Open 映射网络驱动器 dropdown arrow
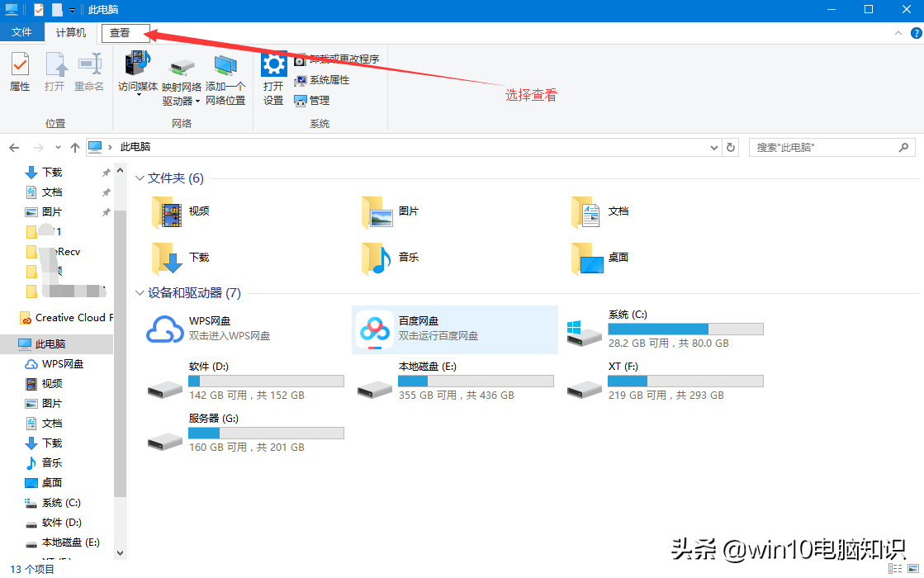 point(197,102)
